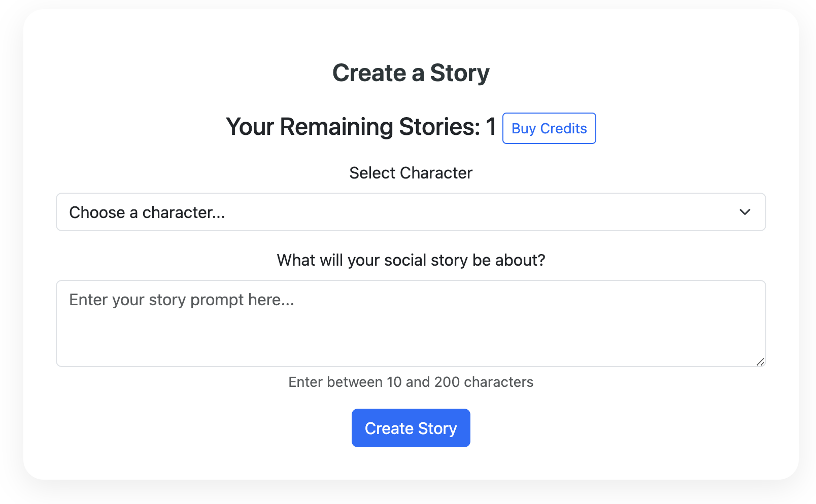The height and width of the screenshot is (504, 816).
Task: Click the remaining stories count number 1
Action: click(x=491, y=127)
